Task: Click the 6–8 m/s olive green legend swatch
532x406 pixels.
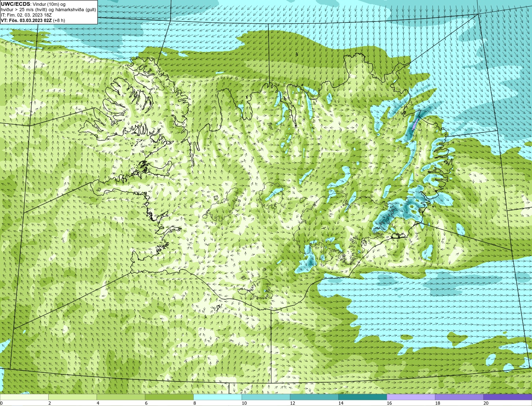Action: [x=169, y=397]
